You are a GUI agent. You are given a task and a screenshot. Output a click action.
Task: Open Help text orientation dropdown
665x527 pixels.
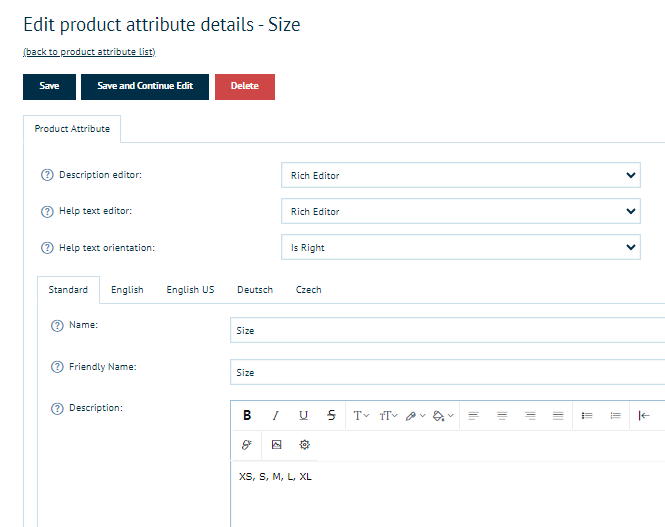coord(460,248)
